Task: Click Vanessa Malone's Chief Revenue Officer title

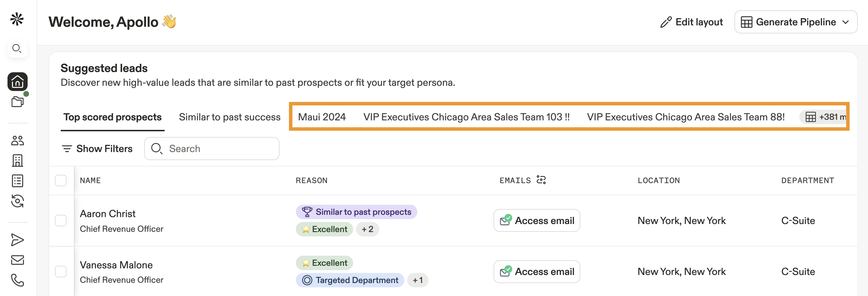Action: pos(121,280)
